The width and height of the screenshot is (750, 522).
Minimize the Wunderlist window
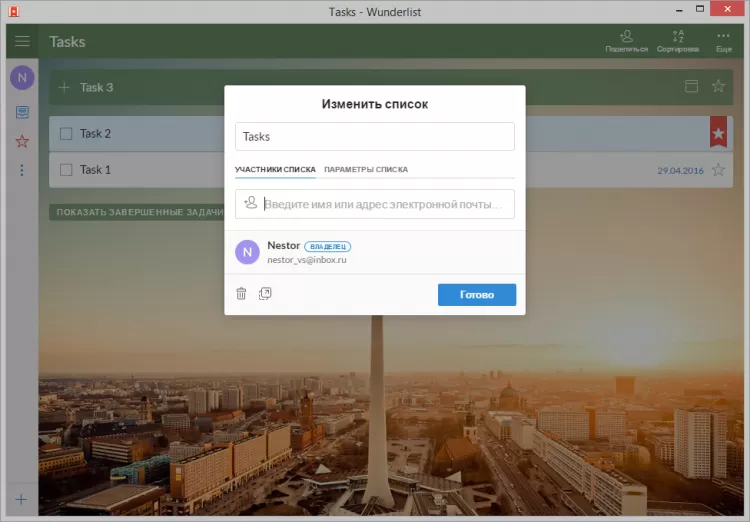[679, 10]
